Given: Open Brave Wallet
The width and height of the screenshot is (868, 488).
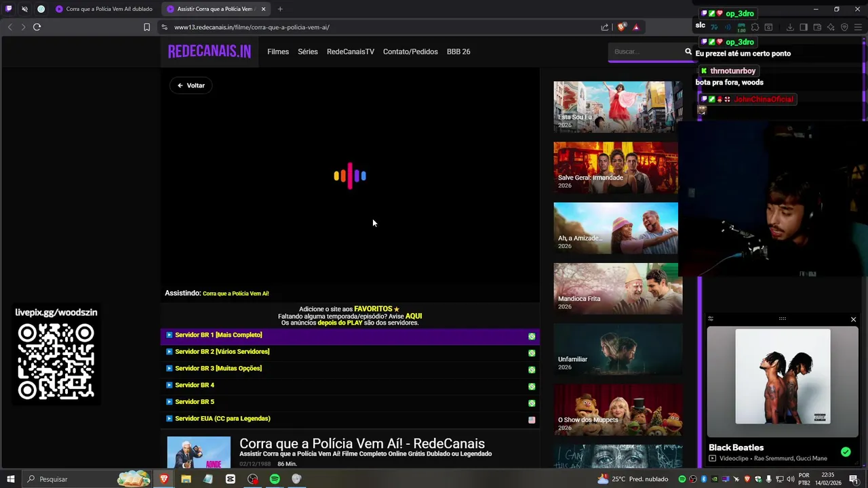Looking at the screenshot, I should 817,27.
